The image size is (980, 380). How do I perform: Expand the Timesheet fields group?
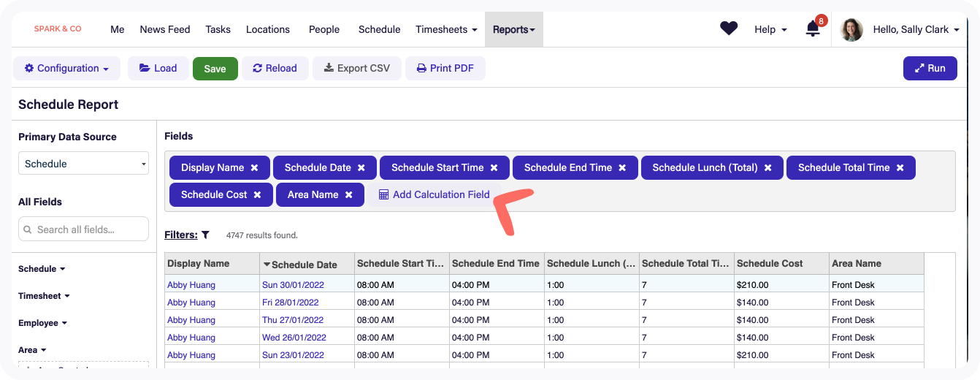44,296
